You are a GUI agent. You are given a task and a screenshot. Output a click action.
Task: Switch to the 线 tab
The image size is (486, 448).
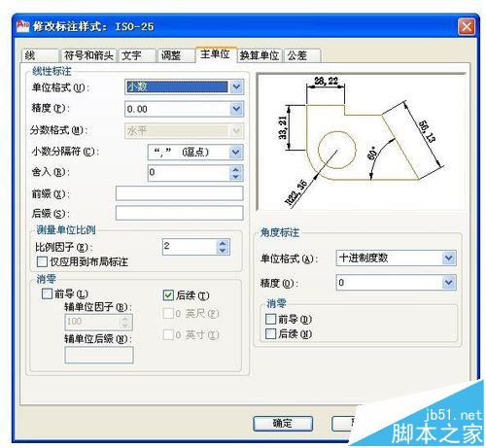point(40,55)
